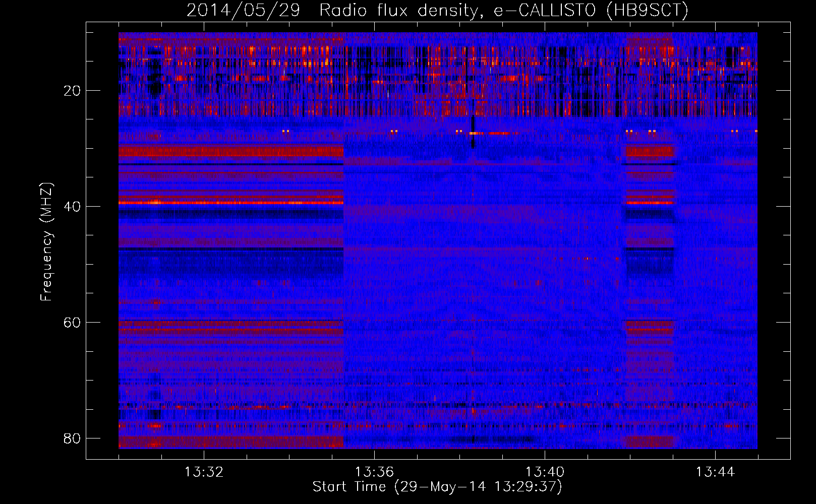Viewport: 816px width, 504px height.
Task: Click the plot title 'Radio flux density, e-CALLISTO (HB9SCT)'
Action: pyautogui.click(x=503, y=11)
